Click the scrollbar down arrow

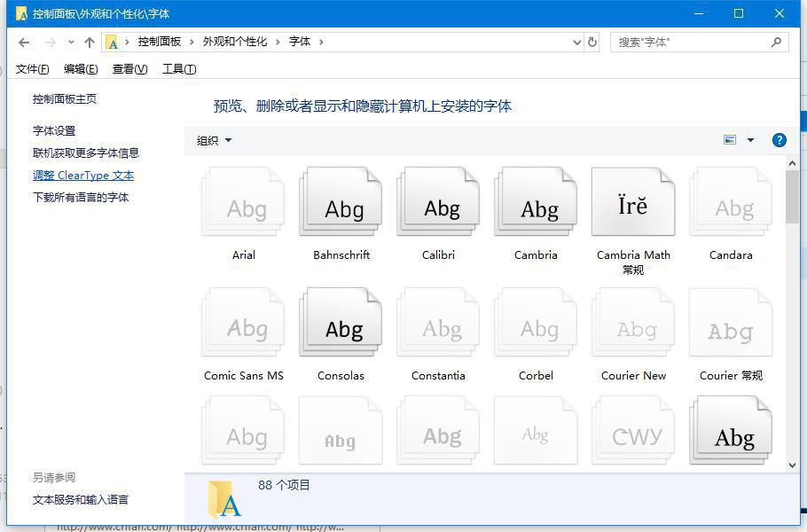tap(792, 465)
